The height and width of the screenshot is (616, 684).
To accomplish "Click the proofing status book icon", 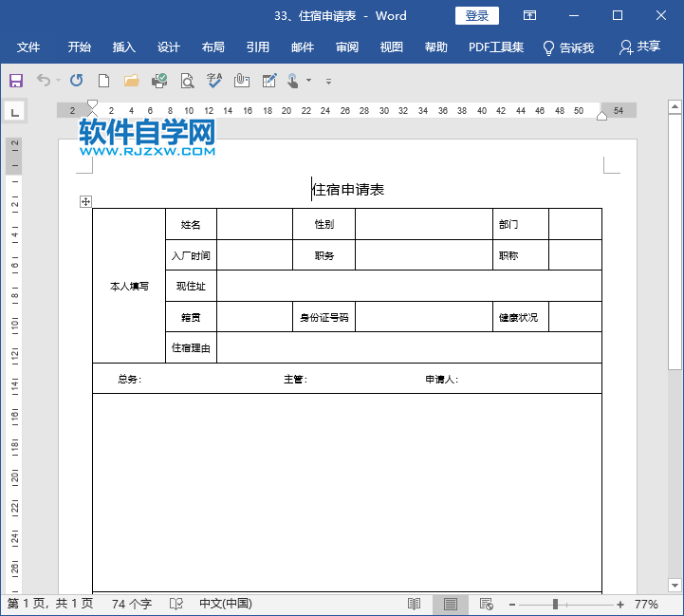I will coord(176,604).
